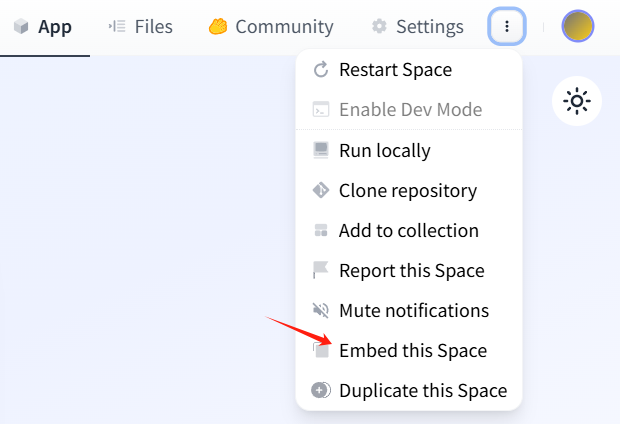
Task: Click the Run locally computer icon
Action: click(x=321, y=150)
